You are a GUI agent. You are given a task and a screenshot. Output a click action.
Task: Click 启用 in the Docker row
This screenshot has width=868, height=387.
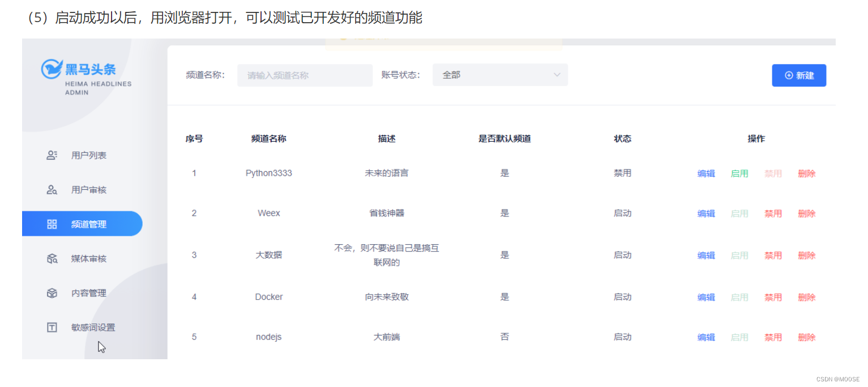tap(739, 297)
